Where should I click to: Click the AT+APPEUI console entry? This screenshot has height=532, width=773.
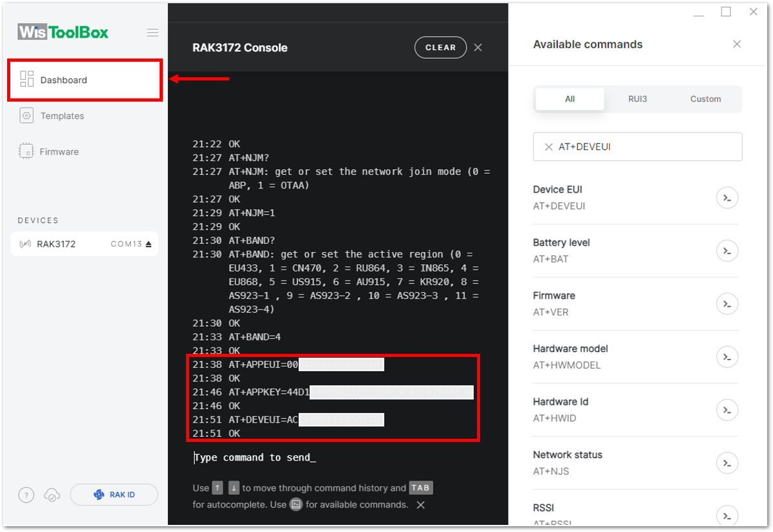[288, 365]
